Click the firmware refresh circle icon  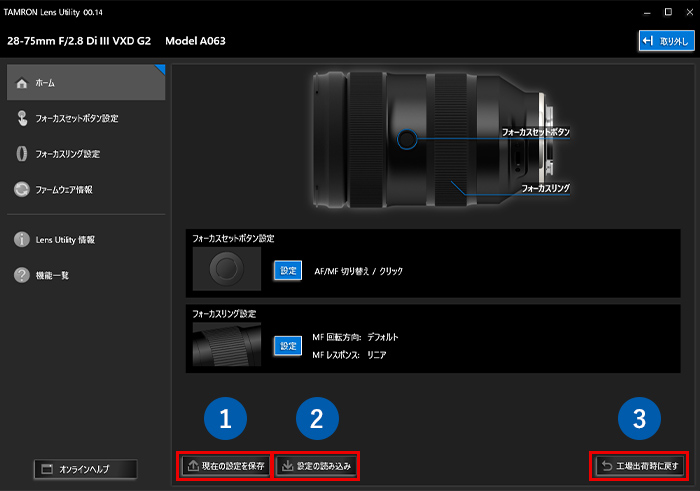21,189
